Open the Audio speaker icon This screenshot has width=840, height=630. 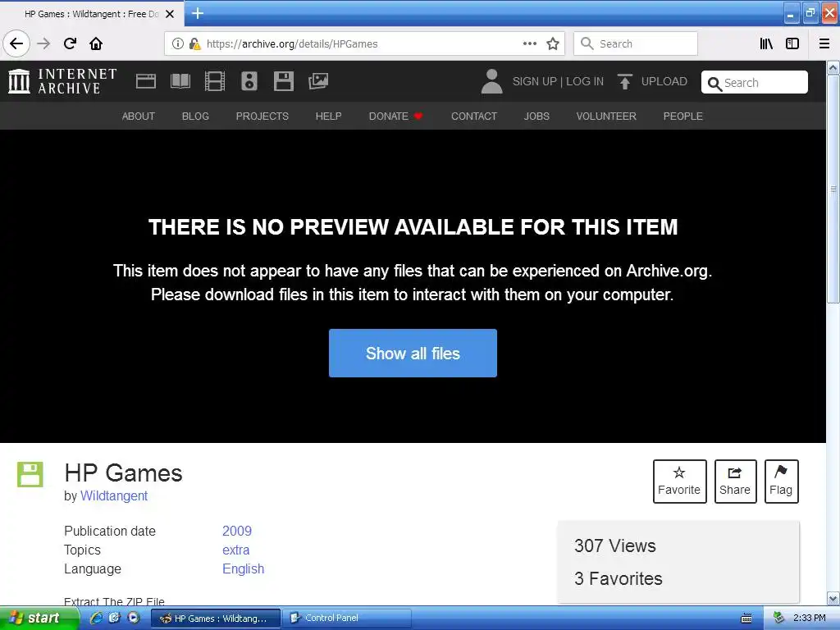pyautogui.click(x=249, y=81)
